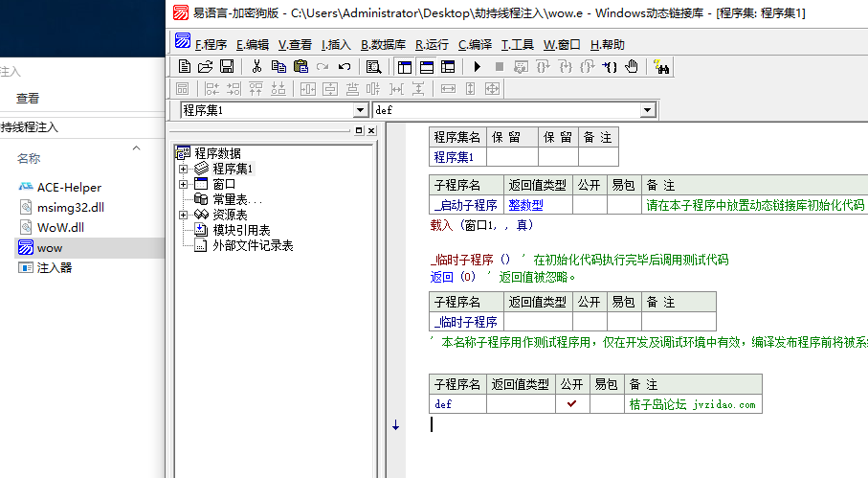The image size is (868, 478).
Task: Save the program with the floppy icon
Action: pos(227,67)
